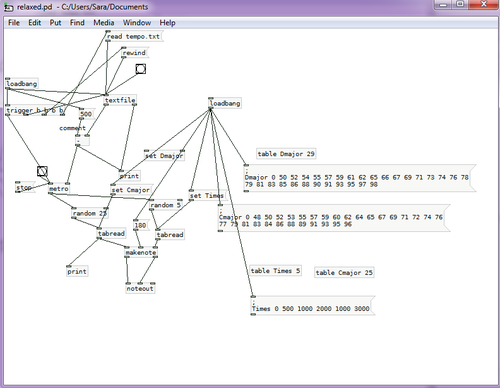
Task: Select the makenote object box
Action: point(141,252)
